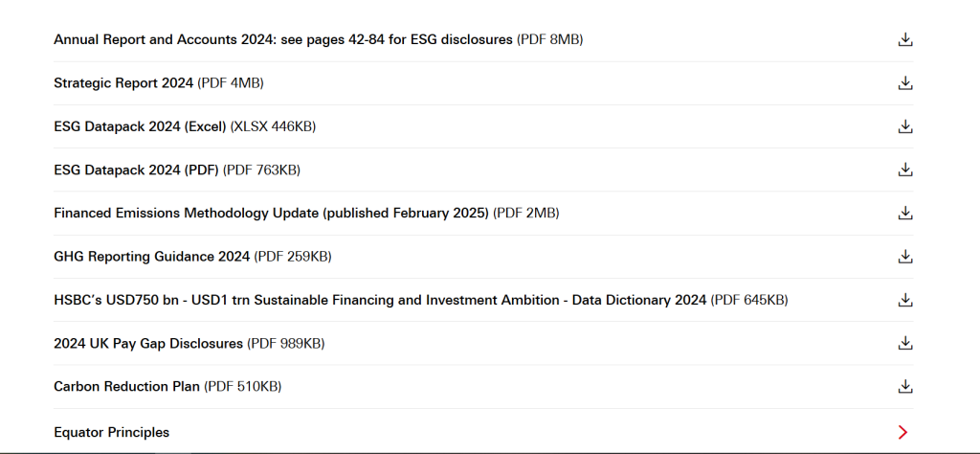Open GHG Reporting Guidance 2024 link text
The height and width of the screenshot is (454, 980).
point(151,257)
